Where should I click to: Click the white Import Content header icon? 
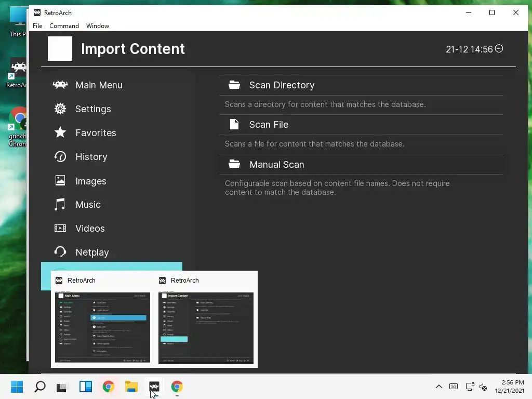[x=60, y=48]
